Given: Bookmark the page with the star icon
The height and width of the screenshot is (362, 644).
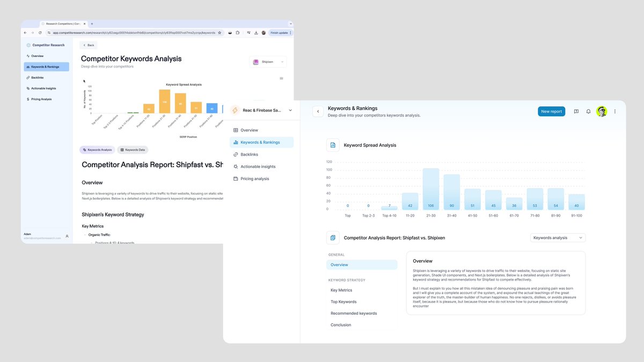Looking at the screenshot, I should coord(219,33).
